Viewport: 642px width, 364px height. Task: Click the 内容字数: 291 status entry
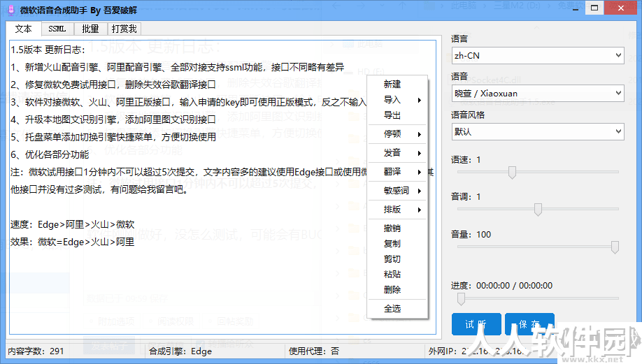point(36,351)
